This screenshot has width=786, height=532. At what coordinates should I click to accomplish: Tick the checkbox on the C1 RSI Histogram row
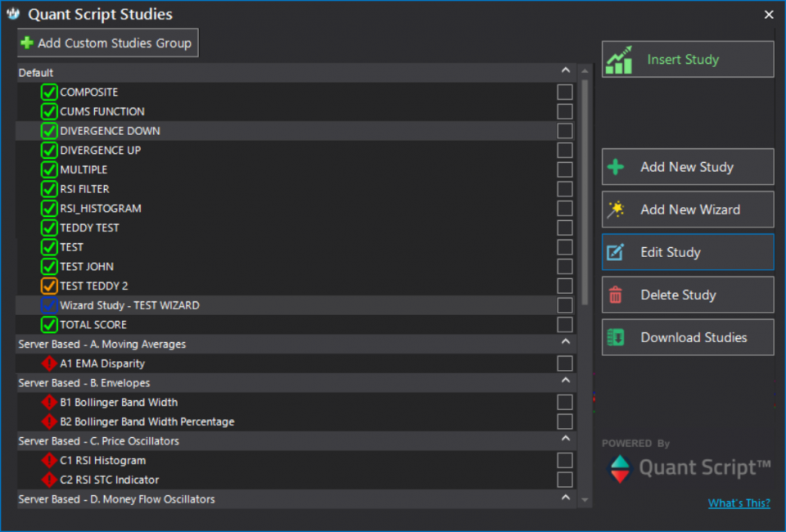pos(565,460)
